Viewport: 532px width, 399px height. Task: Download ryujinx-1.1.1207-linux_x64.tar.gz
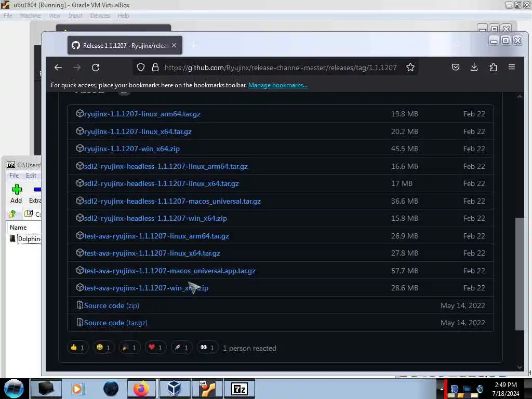coord(137,131)
